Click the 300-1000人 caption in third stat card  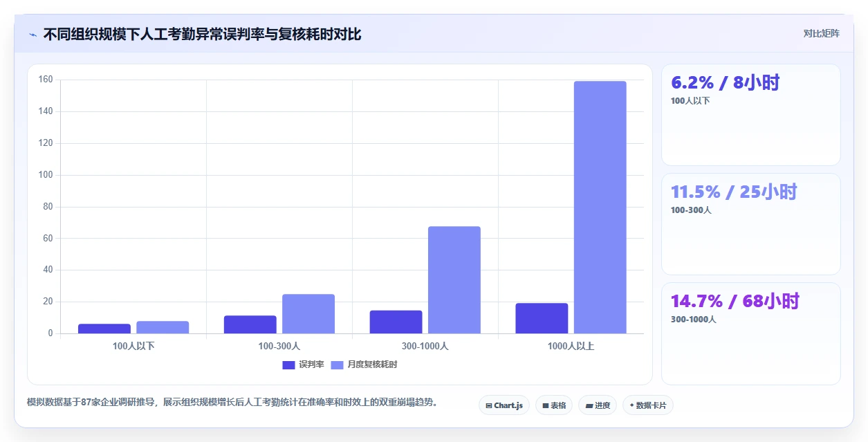694,320
